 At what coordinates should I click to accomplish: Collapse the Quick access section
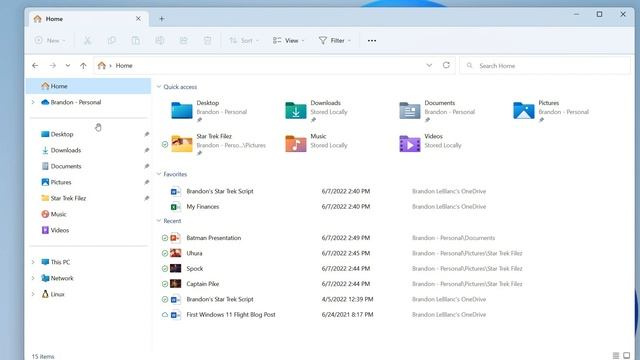click(159, 87)
